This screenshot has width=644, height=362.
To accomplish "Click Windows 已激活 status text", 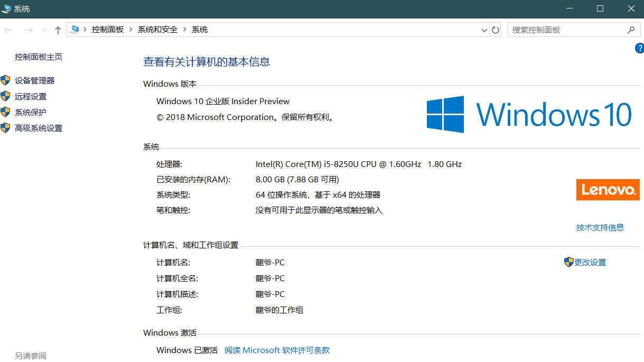I will pos(187,350).
